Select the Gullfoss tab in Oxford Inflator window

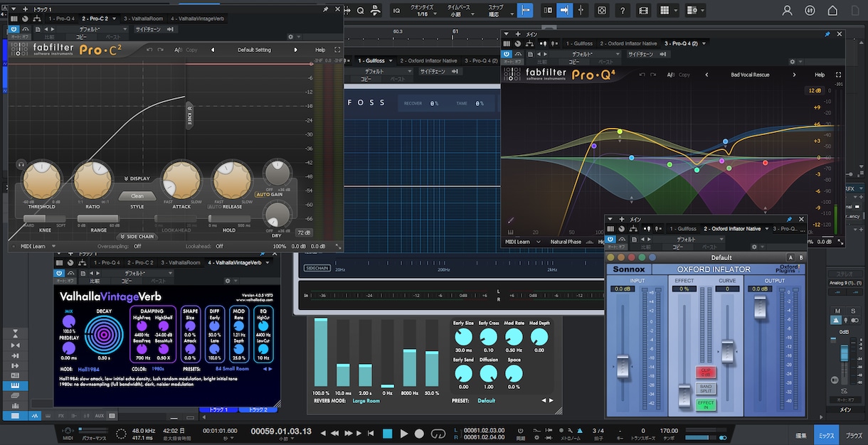682,229
